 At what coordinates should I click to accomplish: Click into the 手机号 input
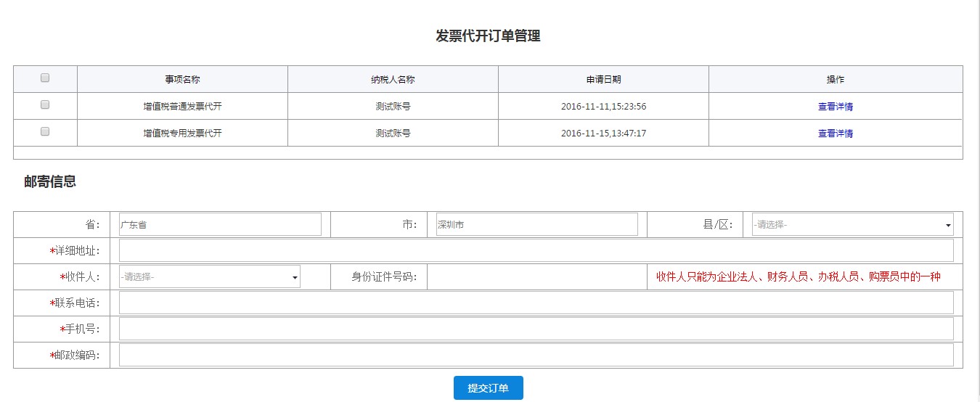[x=536, y=329]
